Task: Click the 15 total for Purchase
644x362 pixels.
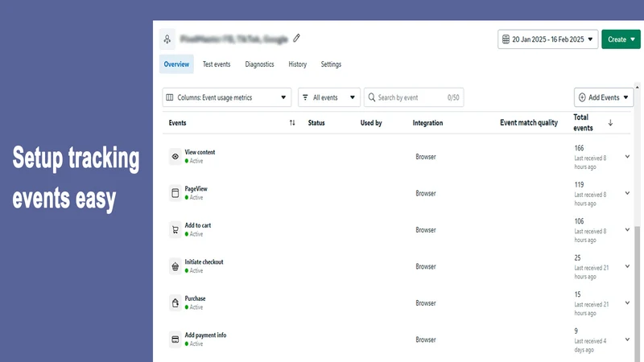Action: (577, 294)
